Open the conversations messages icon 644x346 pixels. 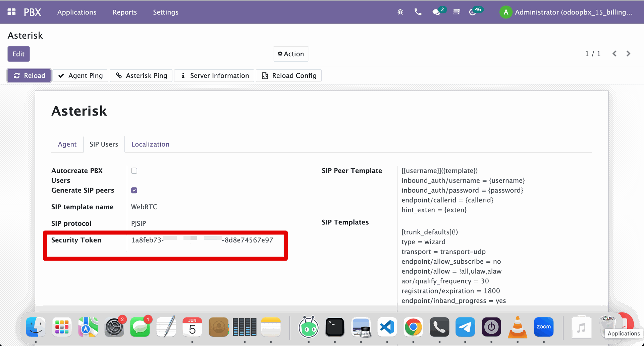[x=436, y=12]
